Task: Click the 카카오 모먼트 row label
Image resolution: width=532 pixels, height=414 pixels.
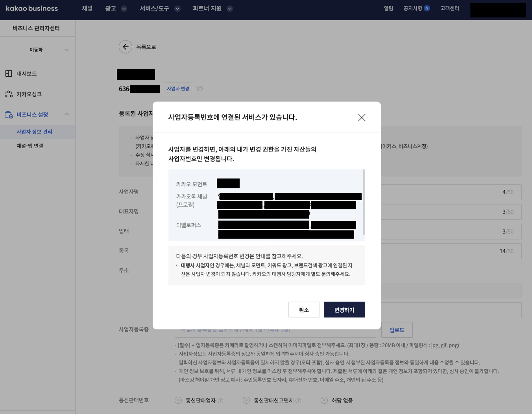Action: 191,184
